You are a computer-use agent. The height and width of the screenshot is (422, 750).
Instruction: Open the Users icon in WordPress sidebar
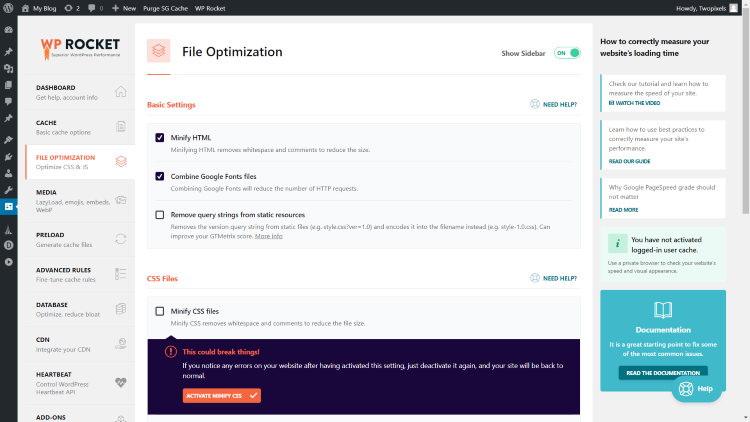click(9, 173)
